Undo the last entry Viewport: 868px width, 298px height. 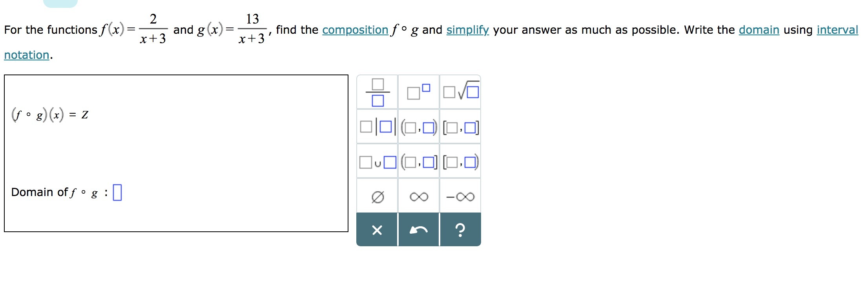[419, 230]
